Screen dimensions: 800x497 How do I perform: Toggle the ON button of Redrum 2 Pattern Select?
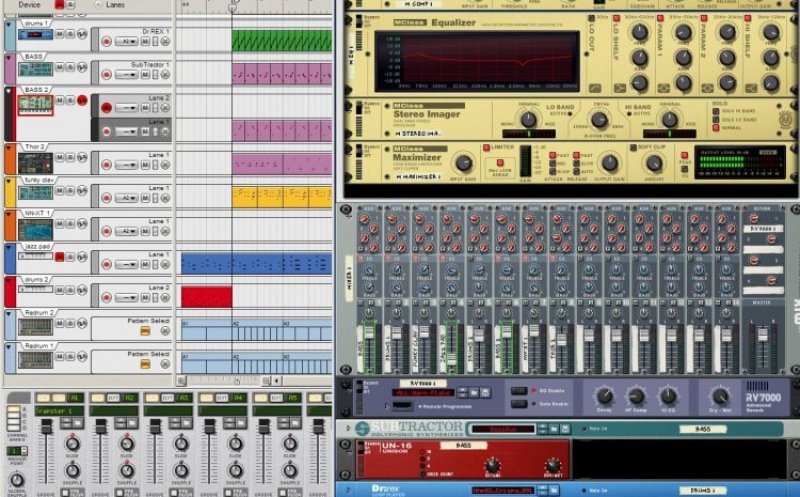coord(145,331)
